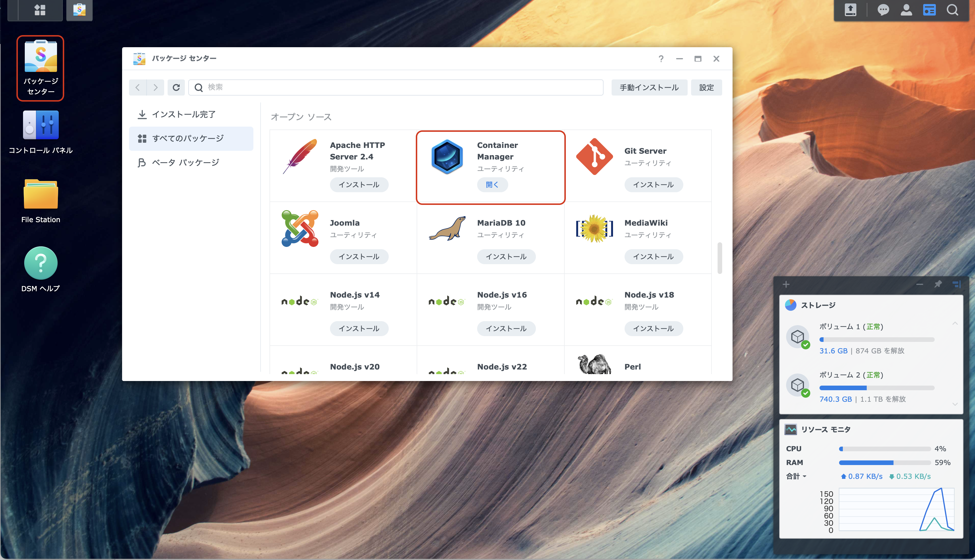
Task: Click the Manual Install button
Action: [x=649, y=87]
